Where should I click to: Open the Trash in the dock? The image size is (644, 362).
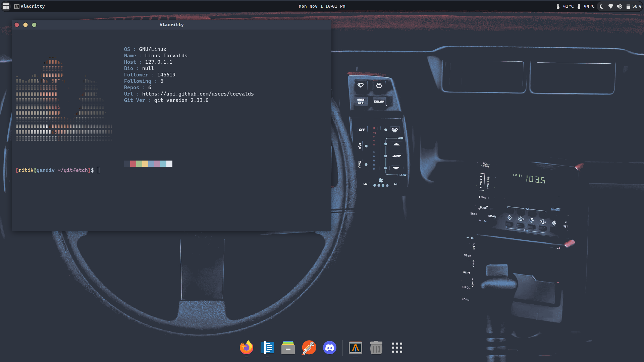click(x=376, y=348)
